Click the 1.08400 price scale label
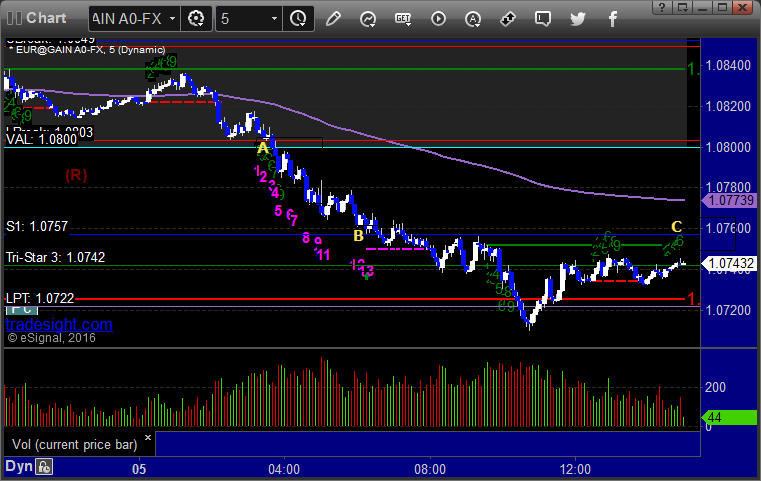Viewport: 761px width, 481px height. pyautogui.click(x=728, y=66)
